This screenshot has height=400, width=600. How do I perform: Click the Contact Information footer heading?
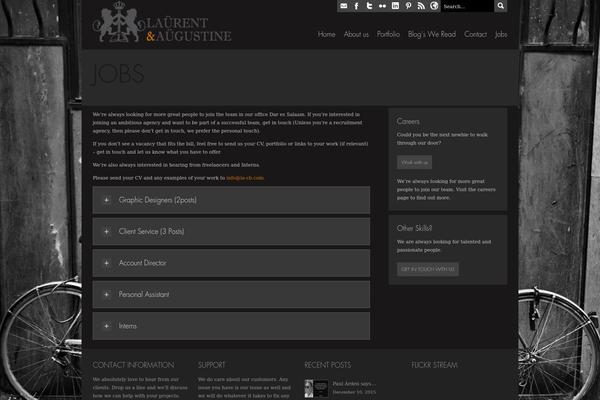click(133, 365)
